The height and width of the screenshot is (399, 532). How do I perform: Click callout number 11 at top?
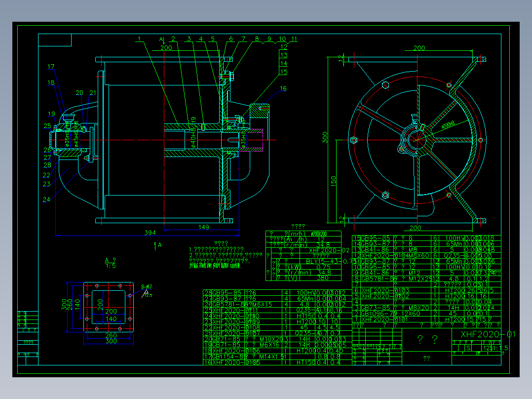[x=294, y=39]
